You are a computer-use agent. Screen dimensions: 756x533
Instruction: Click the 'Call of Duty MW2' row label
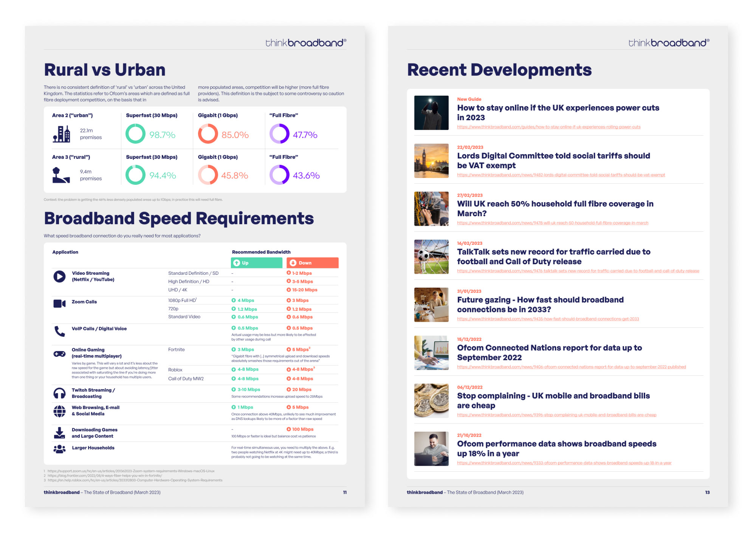coord(186,379)
